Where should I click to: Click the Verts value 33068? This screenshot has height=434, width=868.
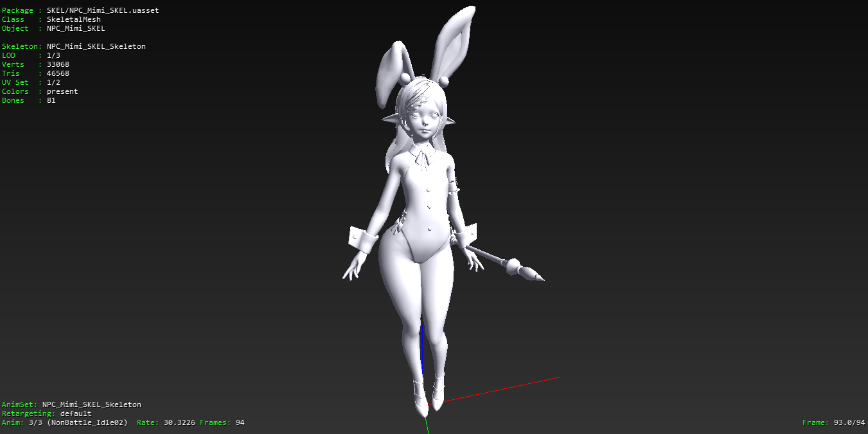[58, 64]
